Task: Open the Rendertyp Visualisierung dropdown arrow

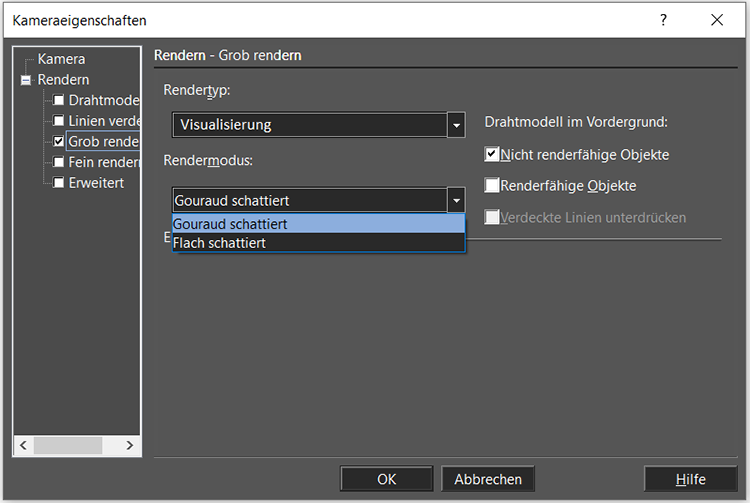Action: (x=456, y=125)
